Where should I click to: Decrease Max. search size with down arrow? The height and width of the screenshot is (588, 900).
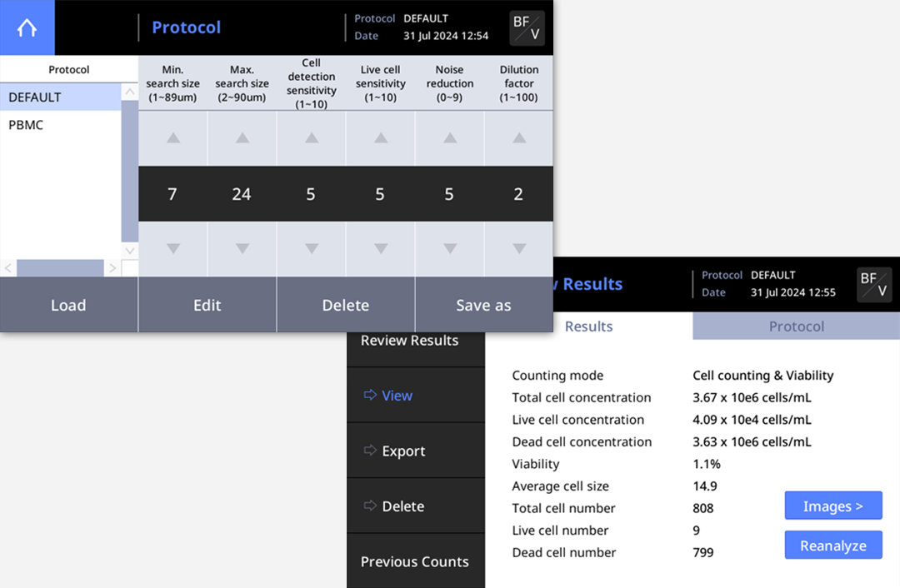click(x=242, y=248)
